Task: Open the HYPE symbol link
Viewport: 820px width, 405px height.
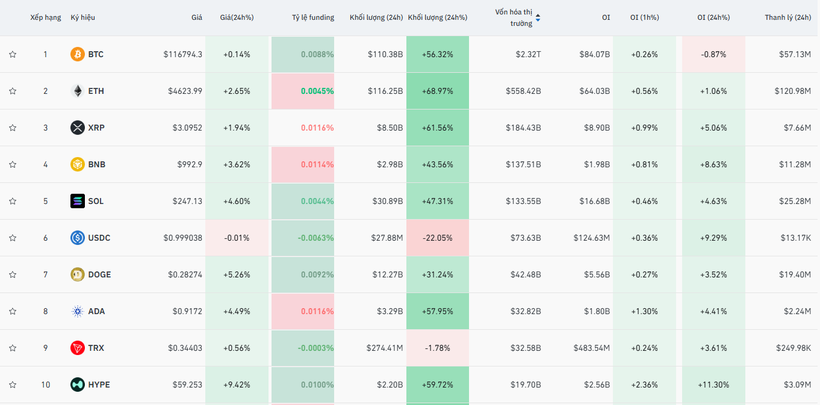Action: click(x=99, y=385)
